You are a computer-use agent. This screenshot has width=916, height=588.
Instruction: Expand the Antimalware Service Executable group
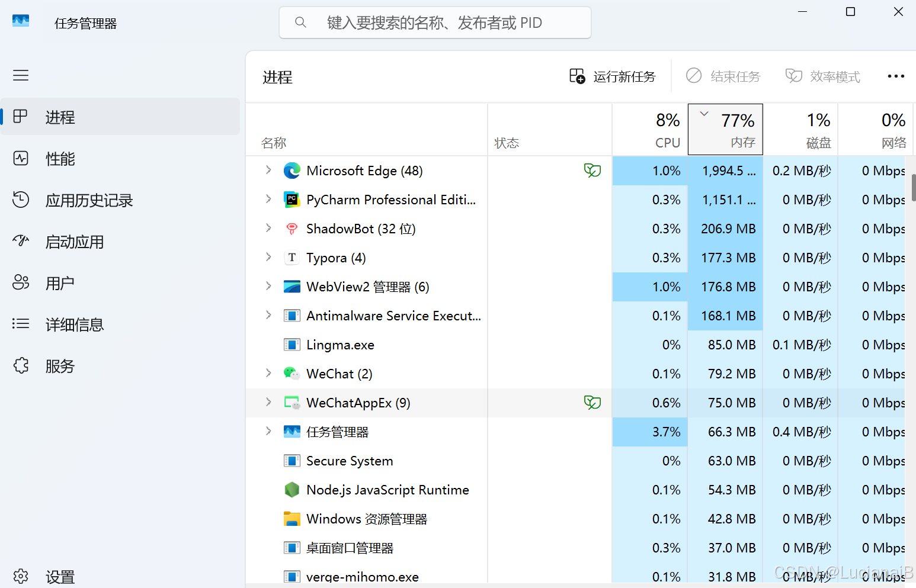click(x=268, y=315)
